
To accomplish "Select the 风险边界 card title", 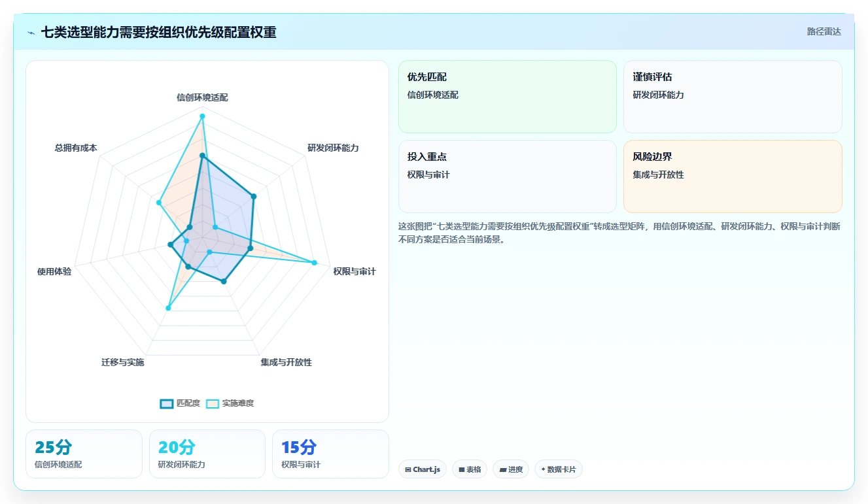I will (652, 157).
